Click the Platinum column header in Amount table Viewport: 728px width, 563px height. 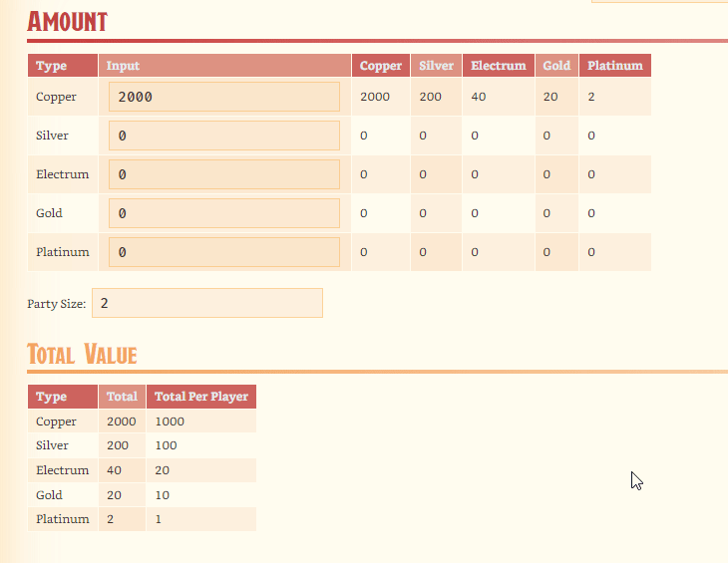614,66
